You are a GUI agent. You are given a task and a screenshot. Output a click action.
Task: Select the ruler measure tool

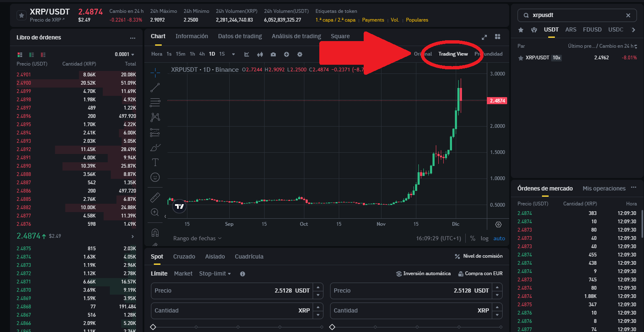155,197
